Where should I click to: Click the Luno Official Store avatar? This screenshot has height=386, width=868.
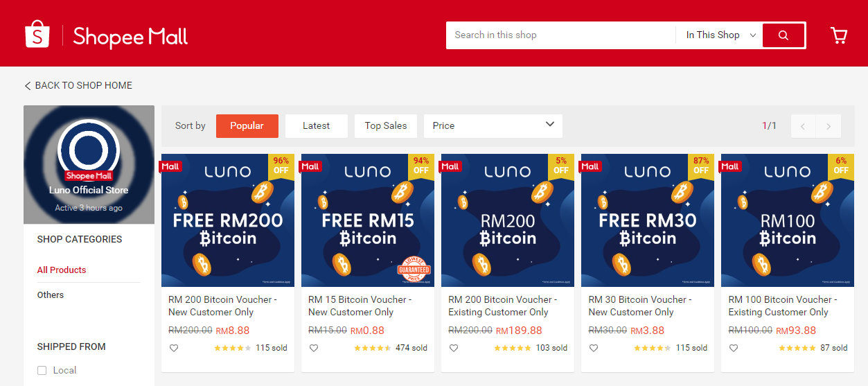click(89, 149)
